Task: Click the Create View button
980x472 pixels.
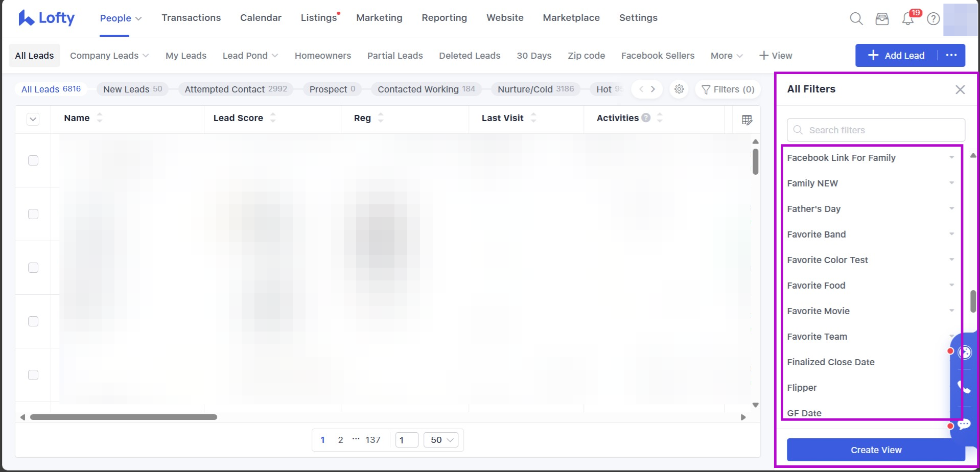Action: coord(875,450)
